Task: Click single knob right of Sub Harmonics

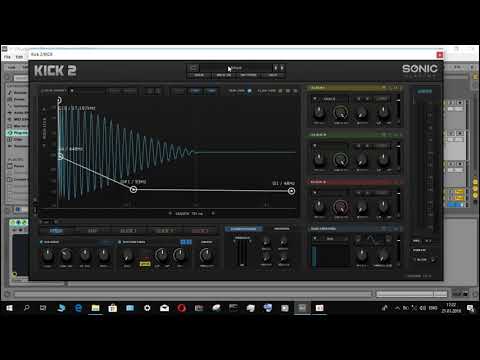Action: (x=206, y=255)
